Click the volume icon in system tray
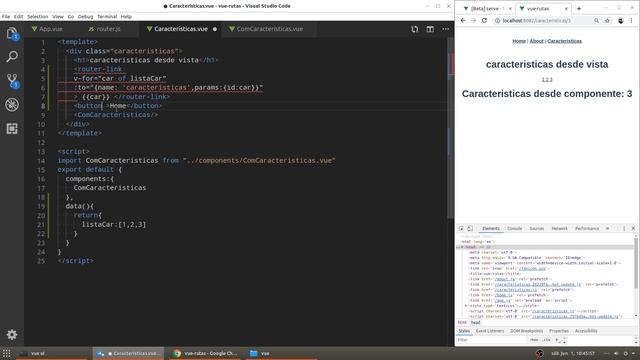This screenshot has height=360, width=640. (x=616, y=353)
